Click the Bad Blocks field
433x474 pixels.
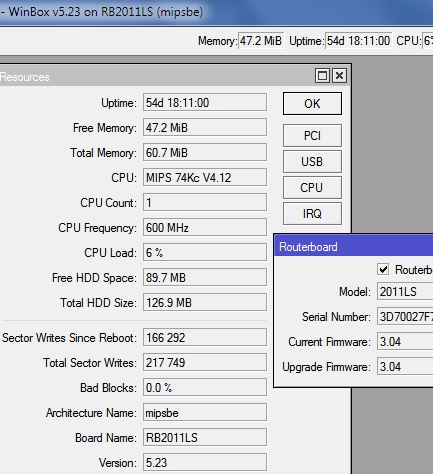click(x=205, y=387)
